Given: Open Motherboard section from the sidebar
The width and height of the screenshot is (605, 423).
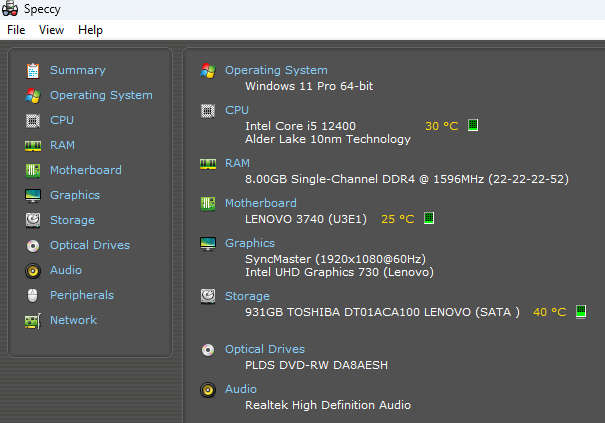Looking at the screenshot, I should click(x=86, y=170).
